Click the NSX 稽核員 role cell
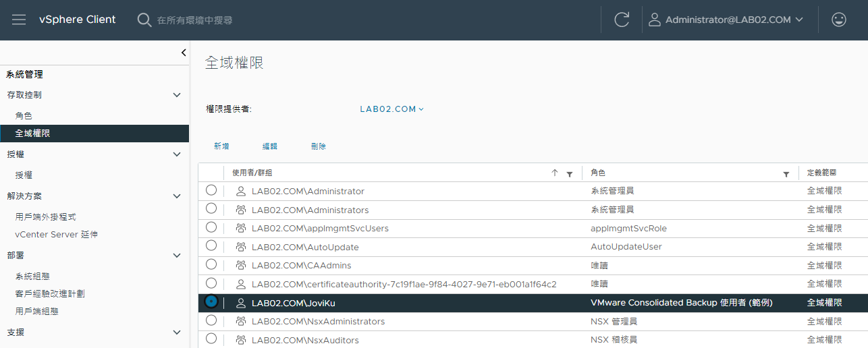Image resolution: width=868 pixels, height=348 pixels. click(x=614, y=340)
